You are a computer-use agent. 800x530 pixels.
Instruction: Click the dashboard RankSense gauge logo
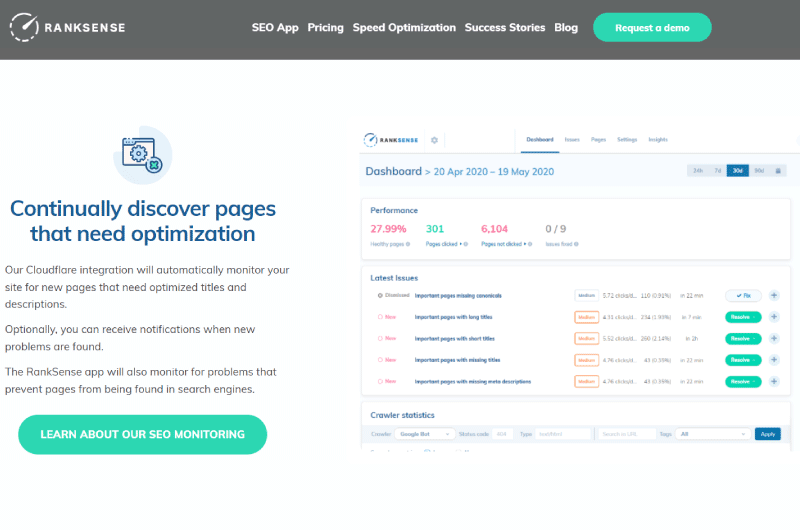[391, 140]
